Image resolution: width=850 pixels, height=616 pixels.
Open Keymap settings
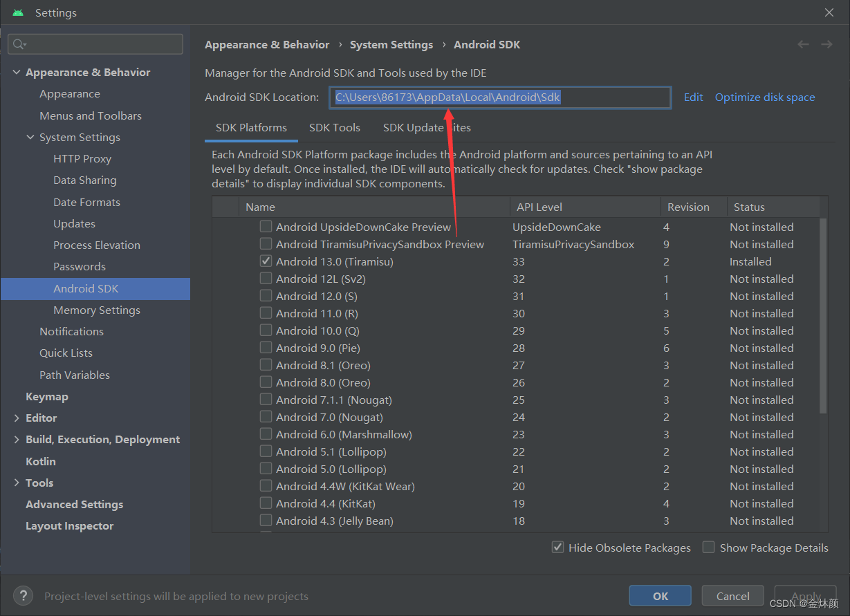click(46, 396)
